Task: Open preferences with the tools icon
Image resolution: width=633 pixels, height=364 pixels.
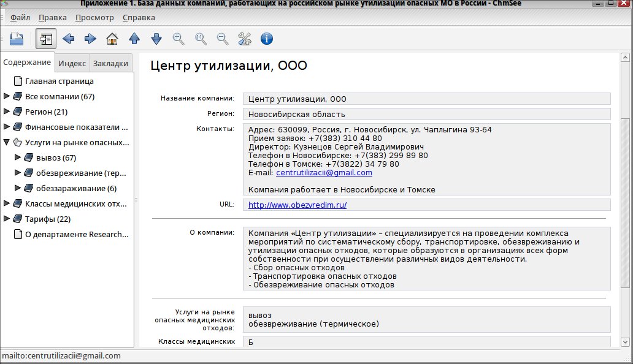Action: pos(244,39)
